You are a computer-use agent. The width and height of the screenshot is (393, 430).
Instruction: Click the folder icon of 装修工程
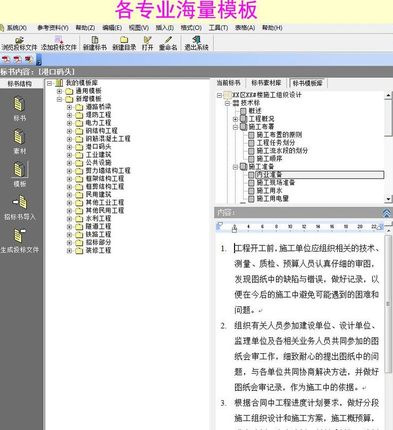click(x=79, y=251)
